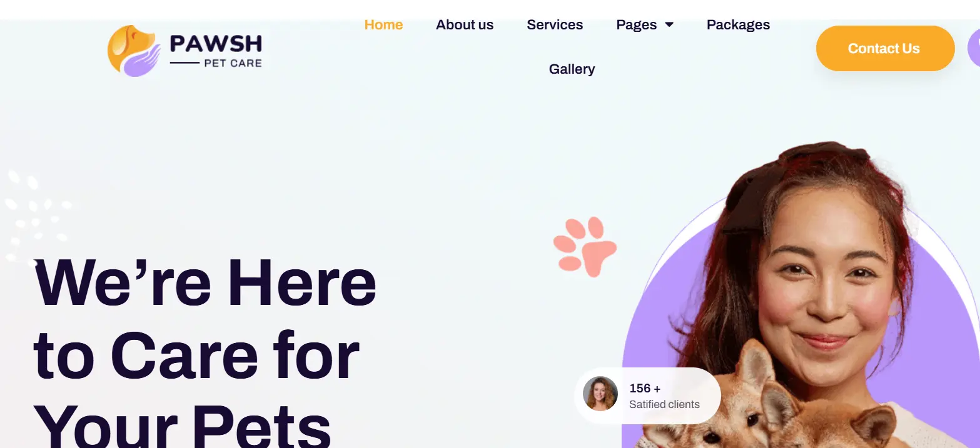The height and width of the screenshot is (448, 980).
Task: Click the satisfied client avatar photo
Action: click(x=600, y=394)
